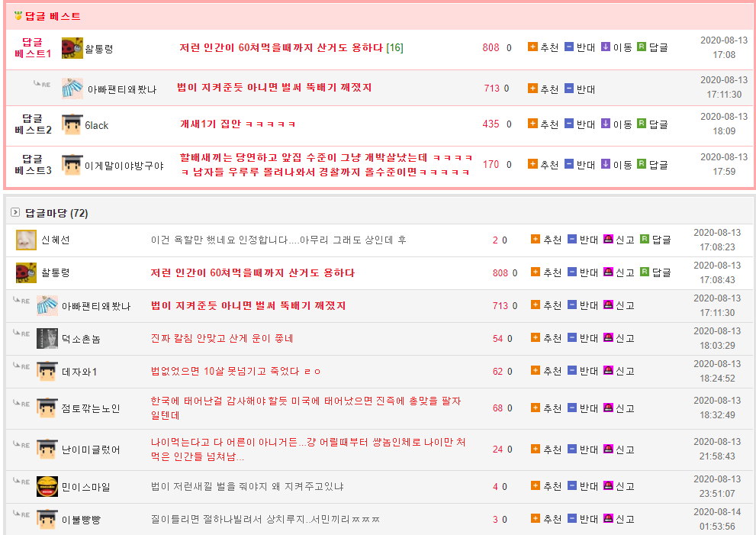Click username 아빠팬티왜봤냐 in best replies

coord(122,89)
